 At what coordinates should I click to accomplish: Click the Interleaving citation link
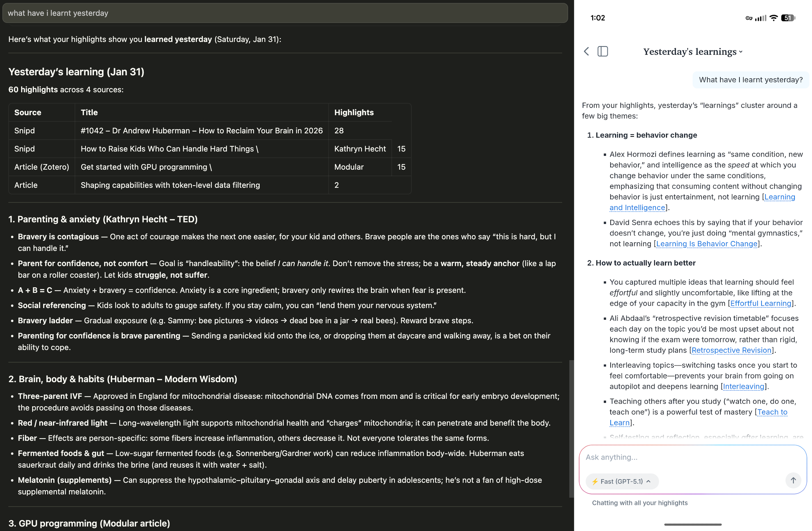(x=743, y=387)
